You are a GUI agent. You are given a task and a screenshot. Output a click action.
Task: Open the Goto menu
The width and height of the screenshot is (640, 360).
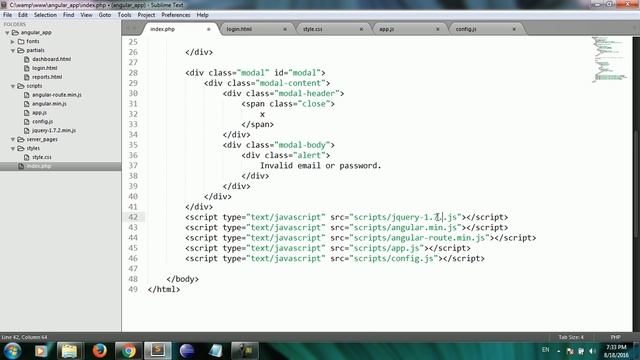click(x=104, y=15)
